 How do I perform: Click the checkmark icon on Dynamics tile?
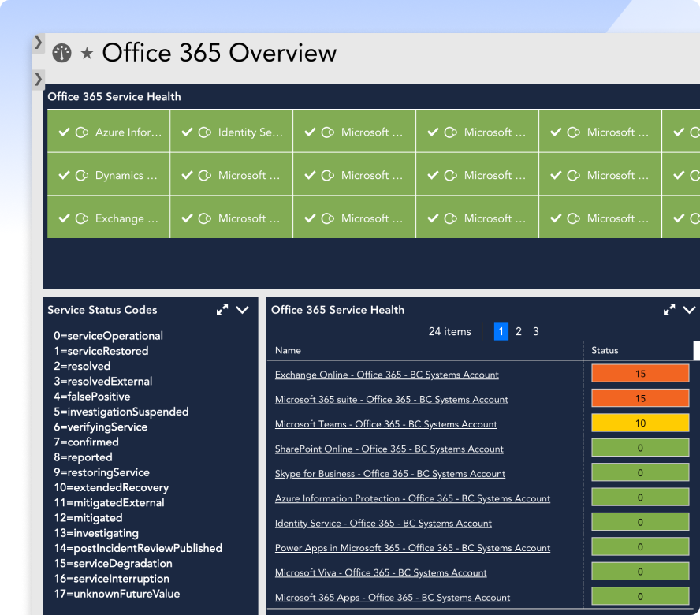65,176
